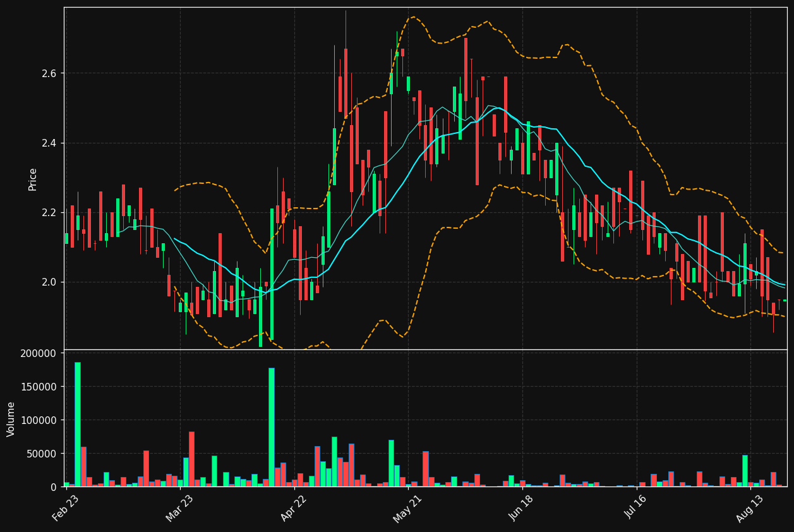794x532 pixels.
Task: Select the 2.0 price tick label
Action: pyautogui.click(x=49, y=282)
